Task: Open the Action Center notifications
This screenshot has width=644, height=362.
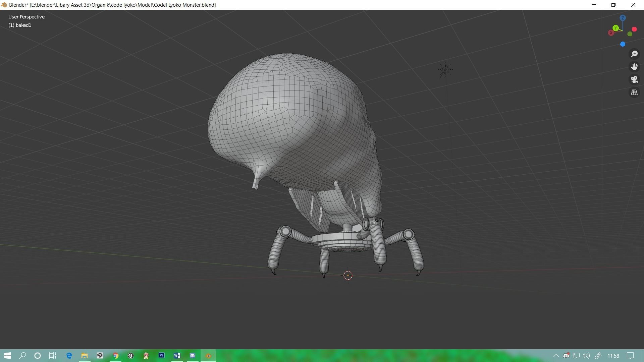Action: pos(631,356)
